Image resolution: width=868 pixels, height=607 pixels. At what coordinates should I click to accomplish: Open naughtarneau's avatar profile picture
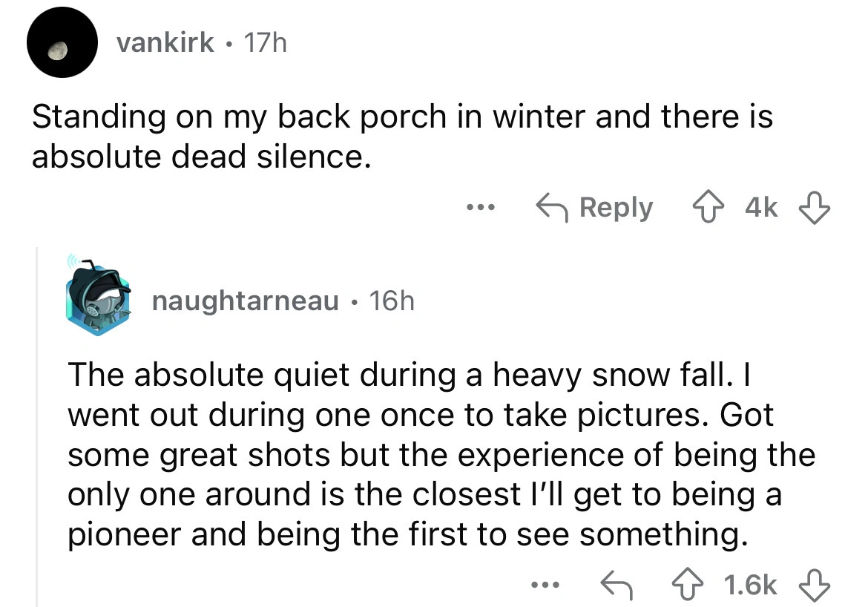(x=96, y=300)
